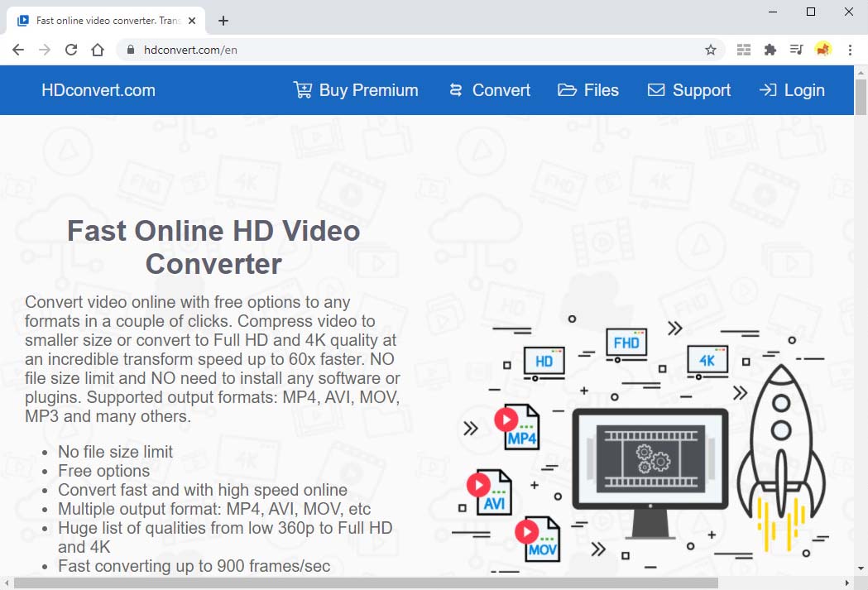Click the grid-style extension icon
Viewport: 868px width, 590px height.
tap(743, 50)
